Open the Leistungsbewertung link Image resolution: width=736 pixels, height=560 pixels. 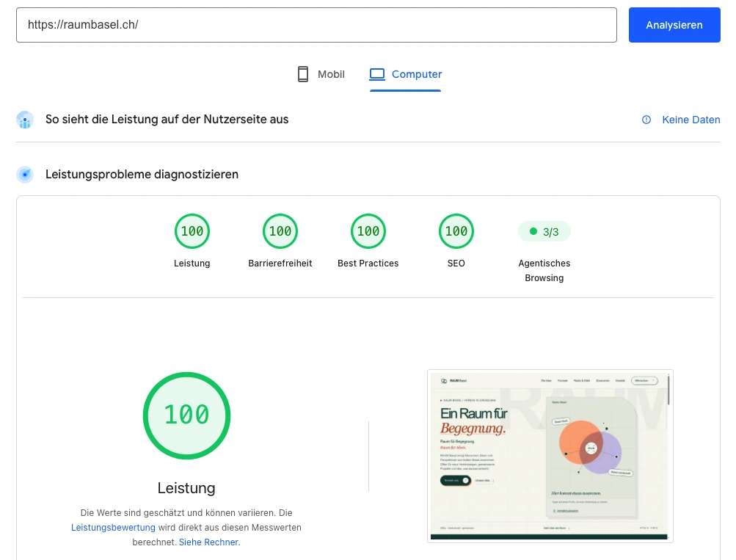click(x=113, y=527)
